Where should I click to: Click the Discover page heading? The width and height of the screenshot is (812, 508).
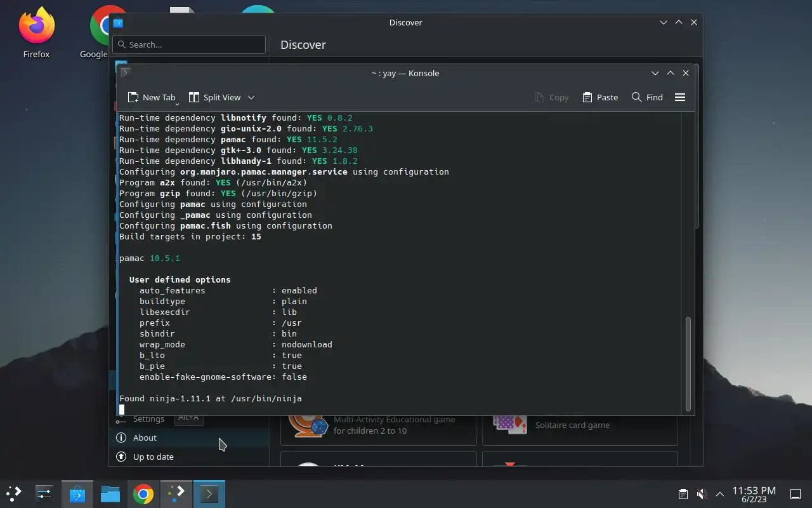(x=303, y=44)
